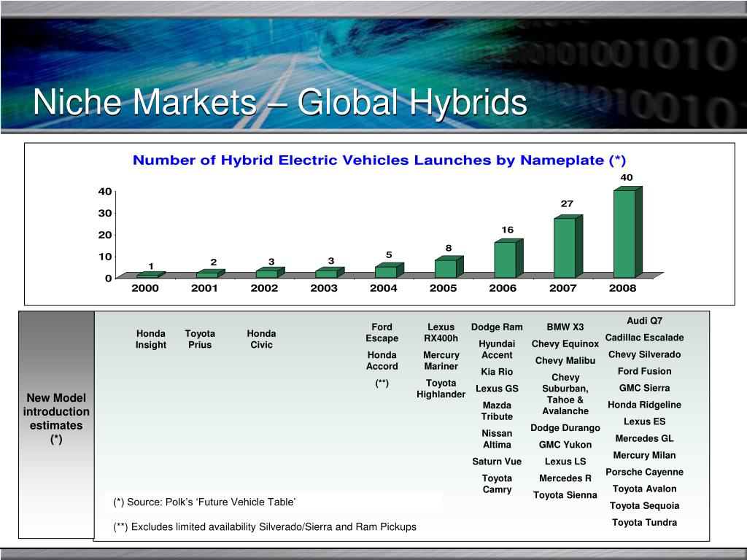
Task: Click the 'Toyota Tundra' entry
Action: pyautogui.click(x=645, y=522)
